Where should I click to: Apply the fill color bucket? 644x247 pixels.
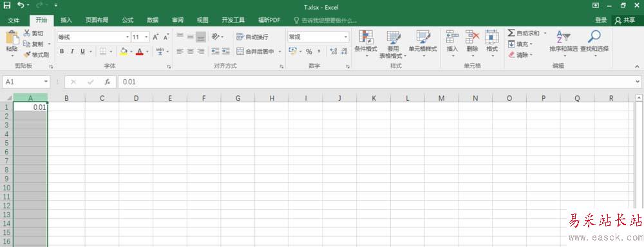[123, 51]
